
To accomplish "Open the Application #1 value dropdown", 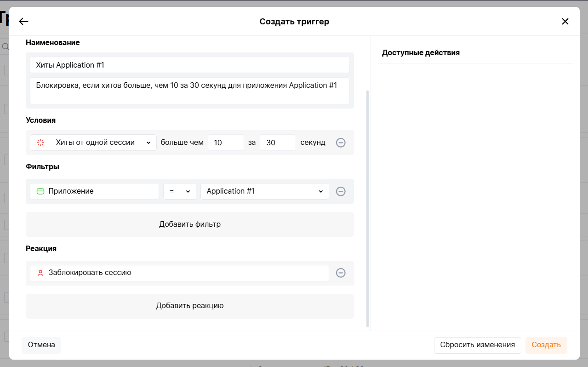I will coord(265,191).
